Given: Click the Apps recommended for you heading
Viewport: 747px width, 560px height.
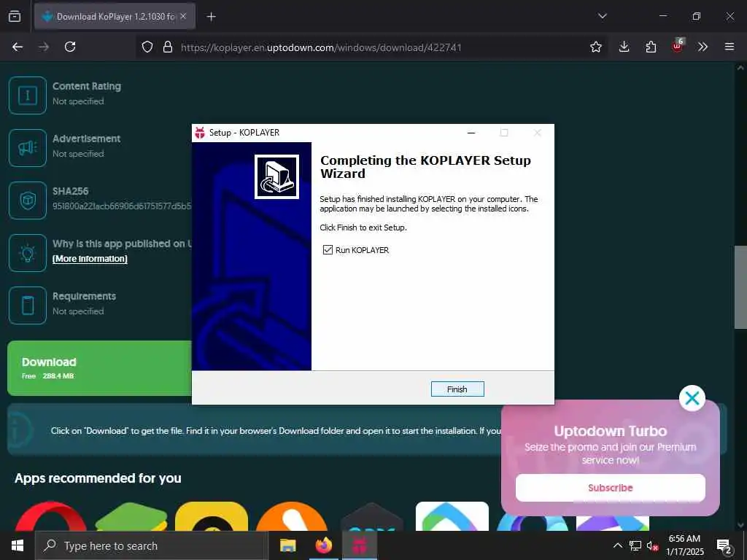Looking at the screenshot, I should point(98,478).
